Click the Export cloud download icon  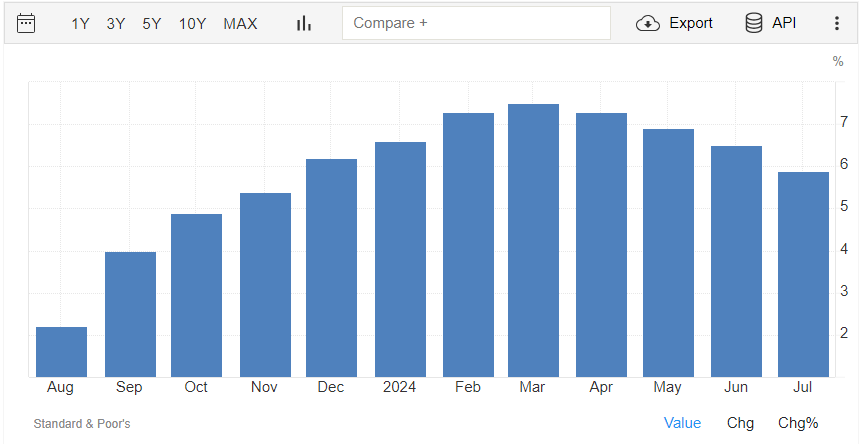pos(648,24)
